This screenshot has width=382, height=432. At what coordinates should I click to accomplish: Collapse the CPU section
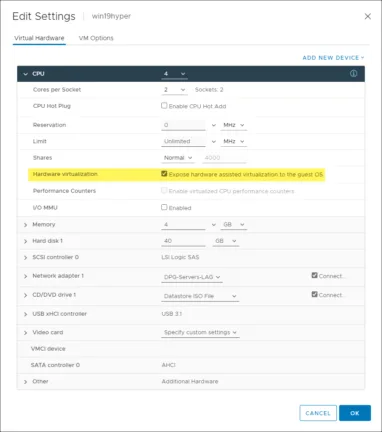tap(26, 74)
